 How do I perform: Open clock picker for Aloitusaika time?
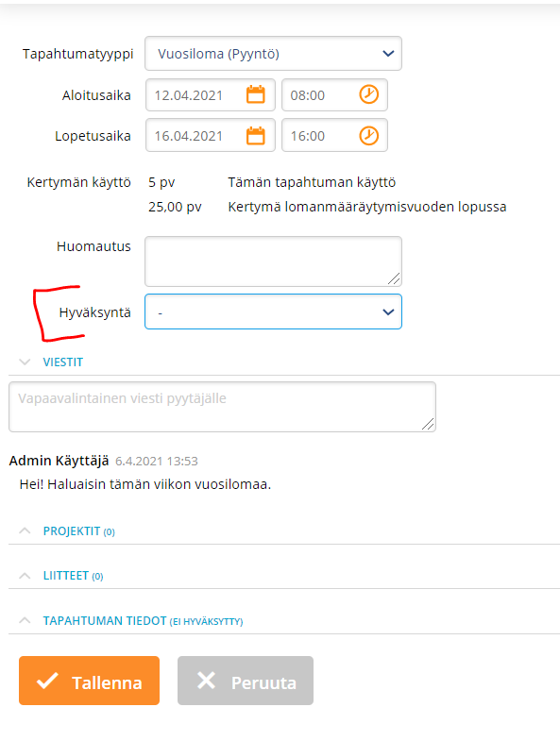(369, 94)
